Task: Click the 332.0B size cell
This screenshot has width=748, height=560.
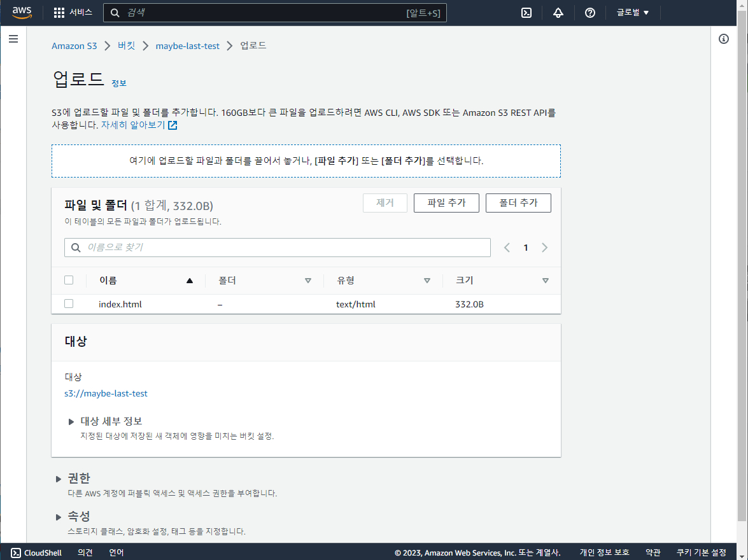Action: pyautogui.click(x=469, y=304)
